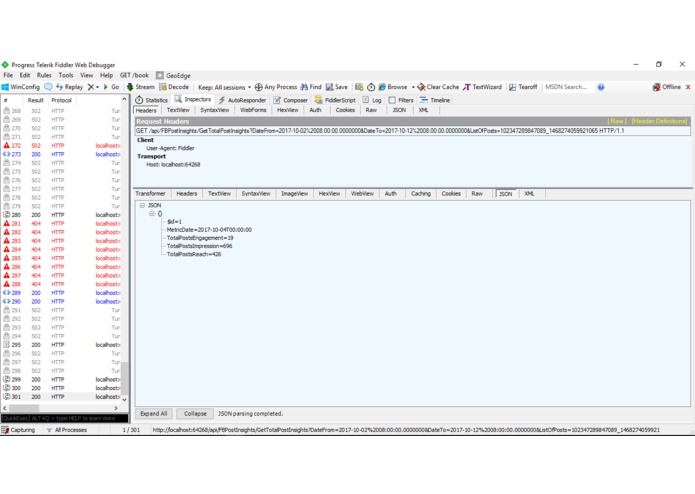Click Go to resume
Viewport: 695px width, 494px height.
[111, 87]
